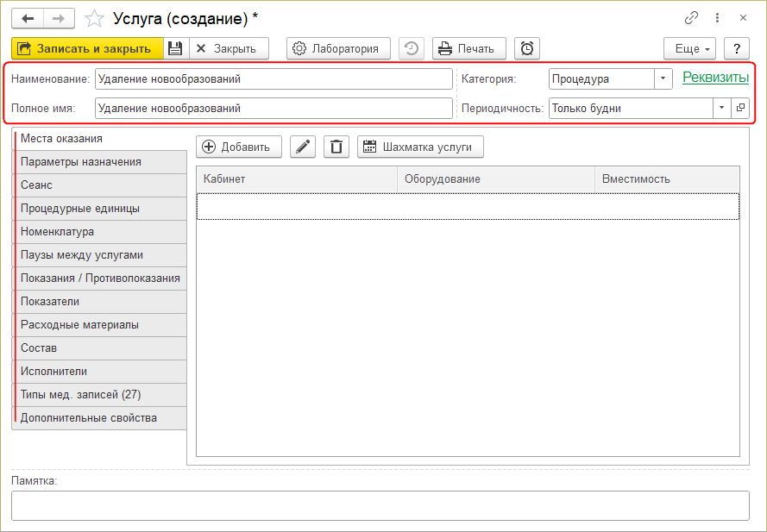Image resolution: width=767 pixels, height=532 pixels.
Task: Delete row using trash bin icon
Action: click(x=336, y=147)
